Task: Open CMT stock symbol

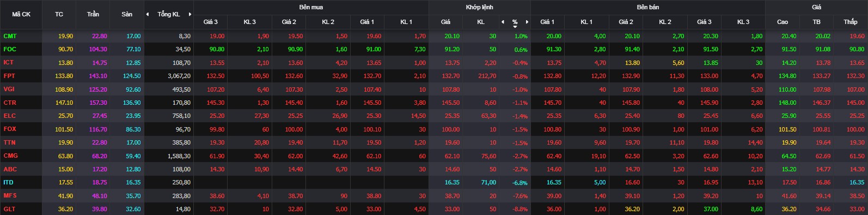Action: [x=10, y=36]
